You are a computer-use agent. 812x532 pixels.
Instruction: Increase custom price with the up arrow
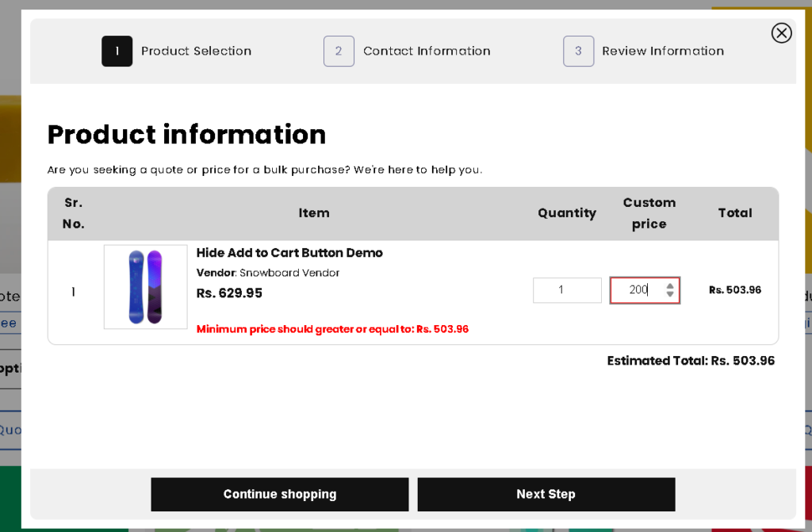[x=670, y=285]
